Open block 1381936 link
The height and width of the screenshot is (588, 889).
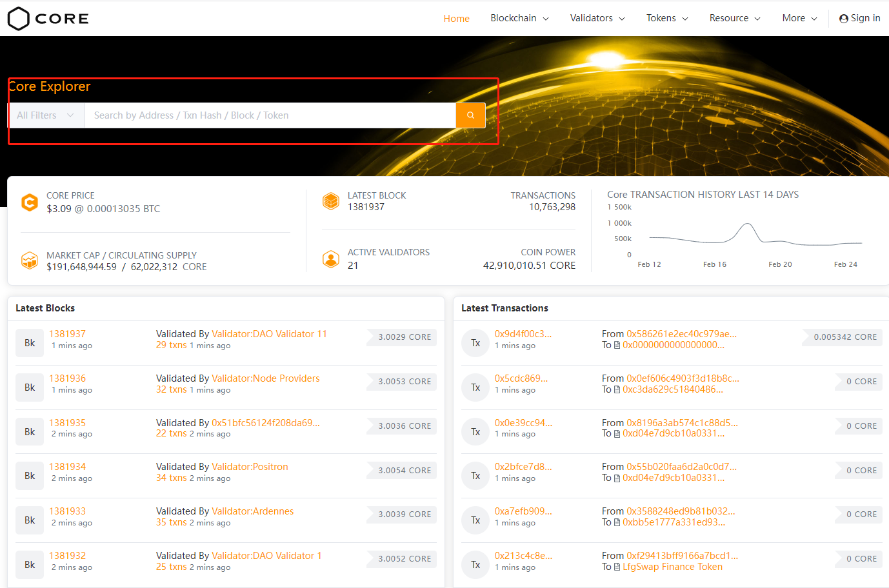[x=68, y=378]
